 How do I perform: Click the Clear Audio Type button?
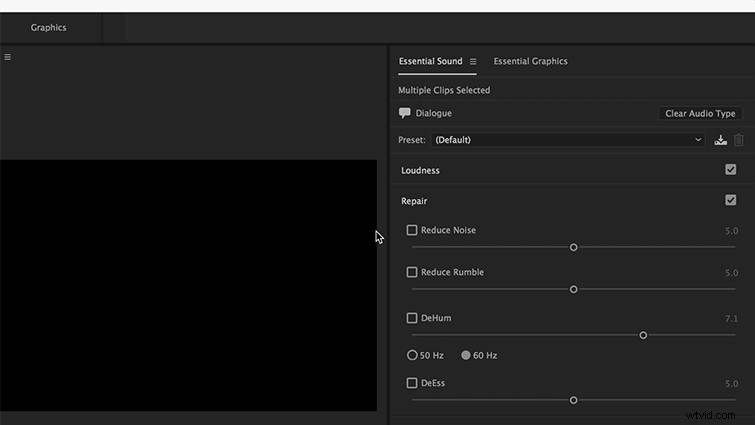coord(700,114)
